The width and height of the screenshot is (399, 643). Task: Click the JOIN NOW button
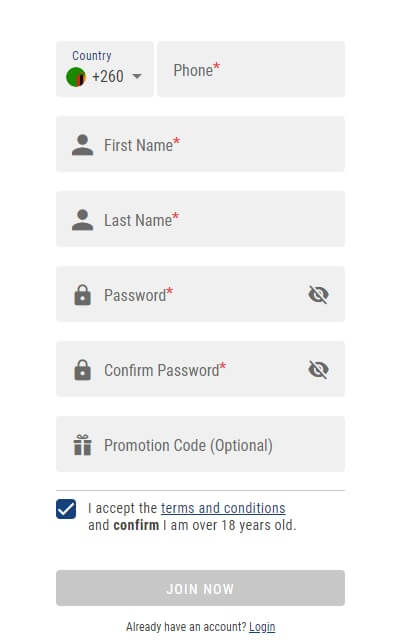pos(201,588)
